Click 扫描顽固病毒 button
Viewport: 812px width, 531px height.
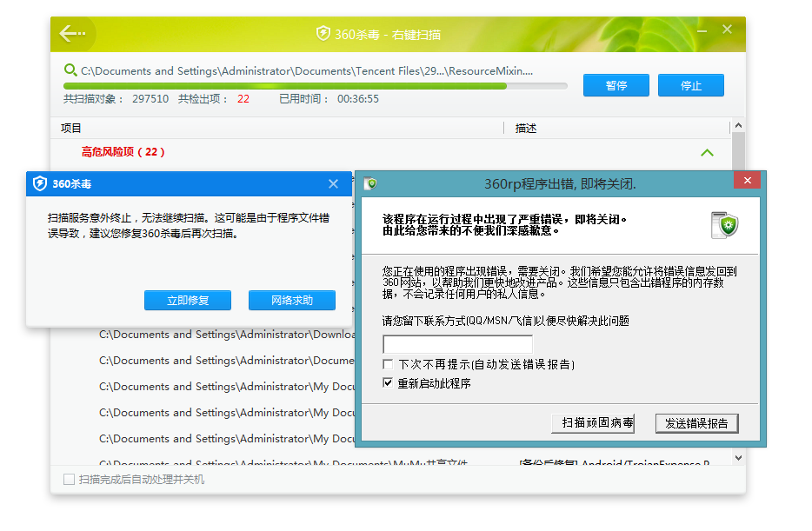coord(593,423)
